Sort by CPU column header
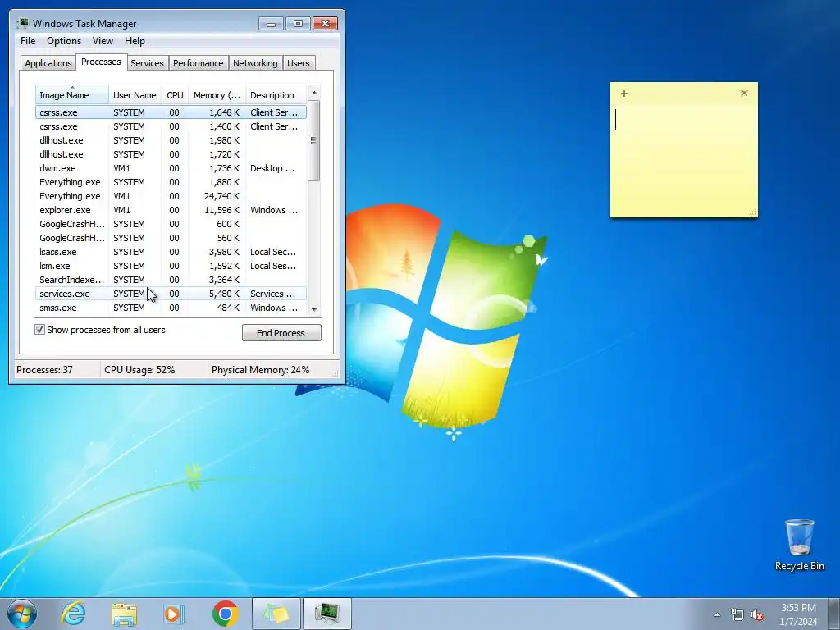Screen dimensions: 840x630 point(175,95)
